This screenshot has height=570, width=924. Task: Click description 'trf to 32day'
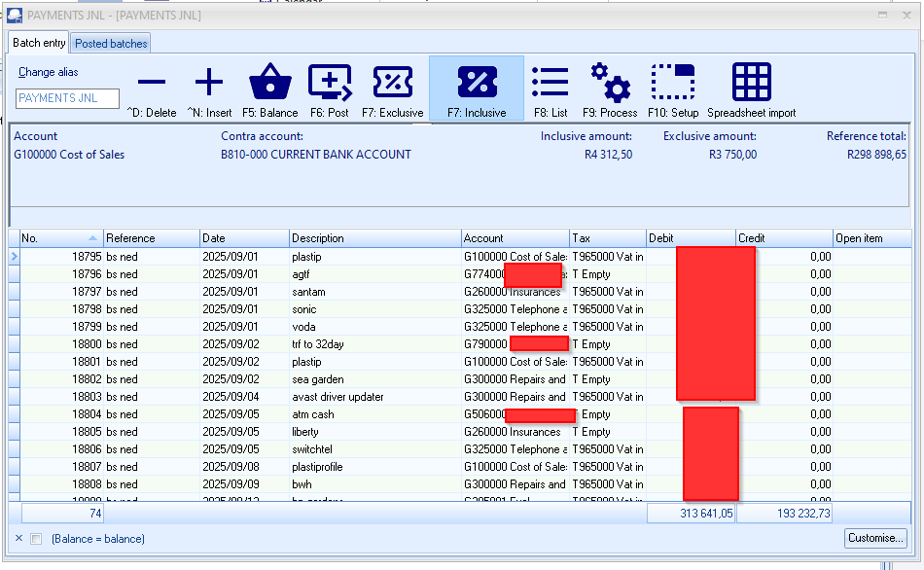(x=318, y=344)
